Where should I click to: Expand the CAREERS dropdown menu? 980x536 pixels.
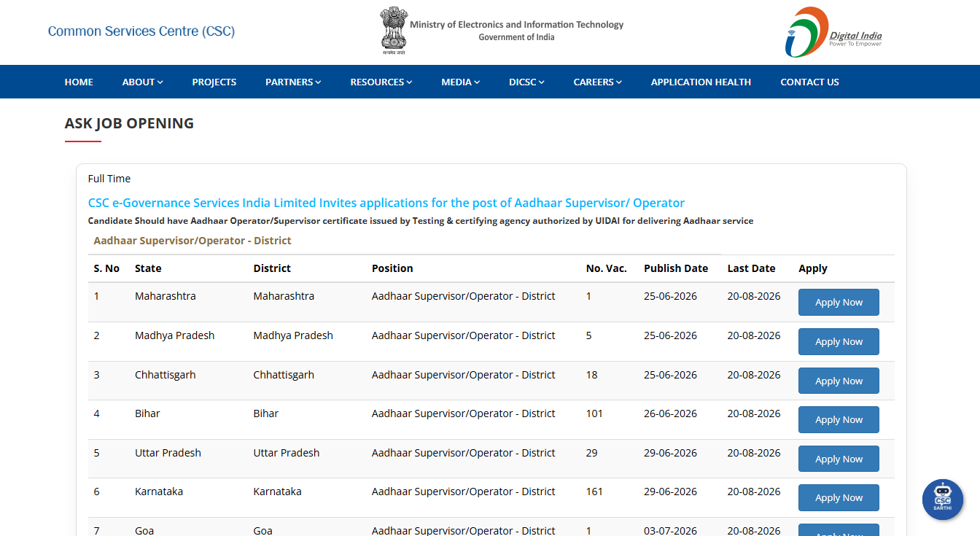click(597, 82)
